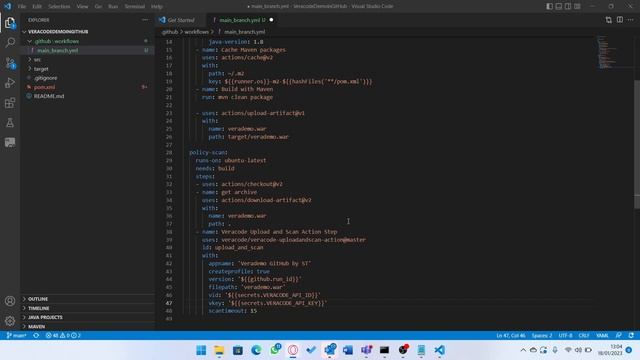Open the Source Control view icon

pyautogui.click(x=10, y=62)
